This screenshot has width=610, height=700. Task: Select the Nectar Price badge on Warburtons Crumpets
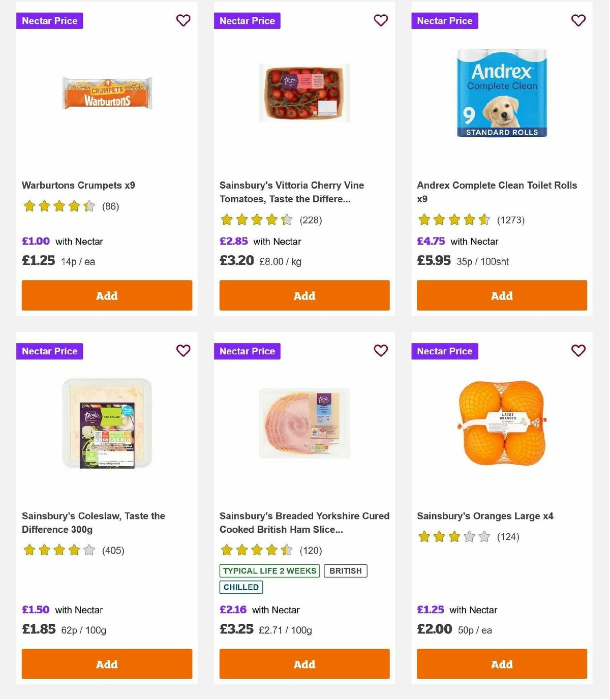(x=49, y=20)
